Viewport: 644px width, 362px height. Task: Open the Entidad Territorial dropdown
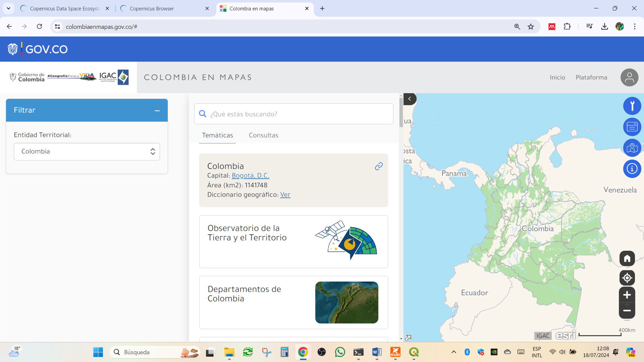[87, 152]
